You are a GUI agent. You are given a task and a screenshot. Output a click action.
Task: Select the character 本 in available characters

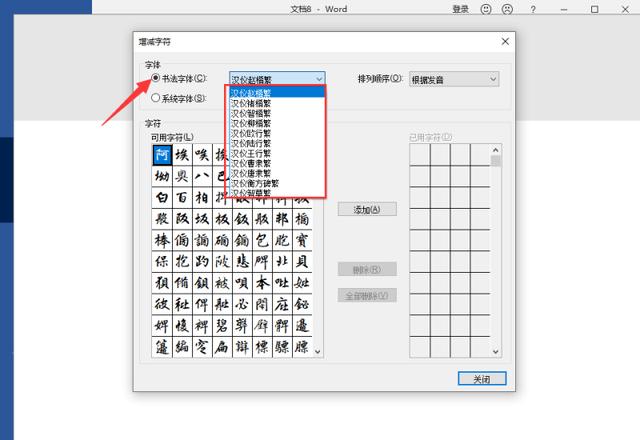tap(262, 283)
